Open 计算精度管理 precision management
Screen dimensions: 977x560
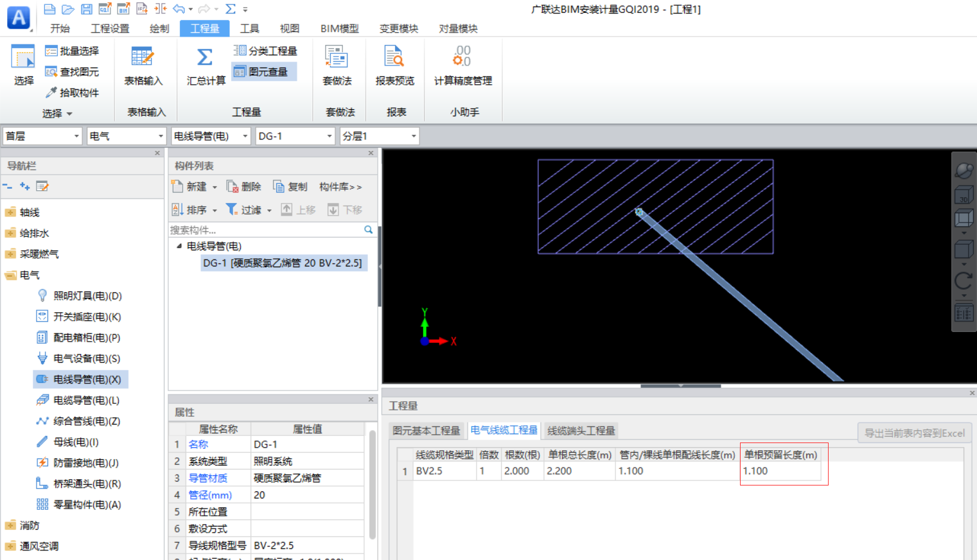[462, 64]
